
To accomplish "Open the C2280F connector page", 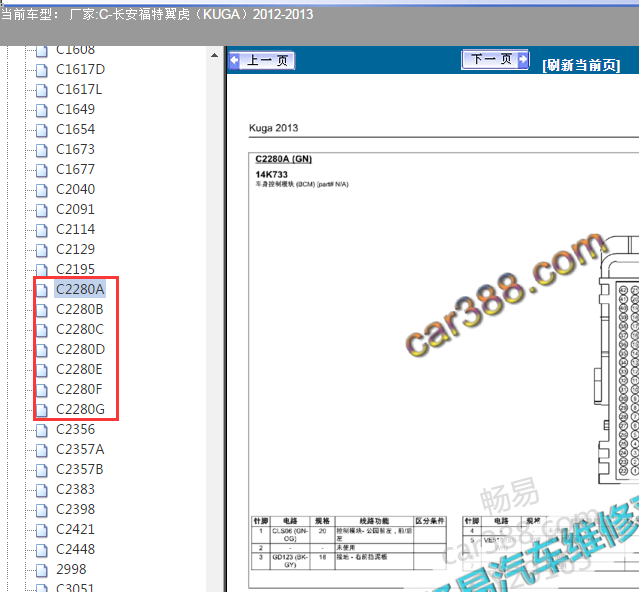I will (79, 389).
